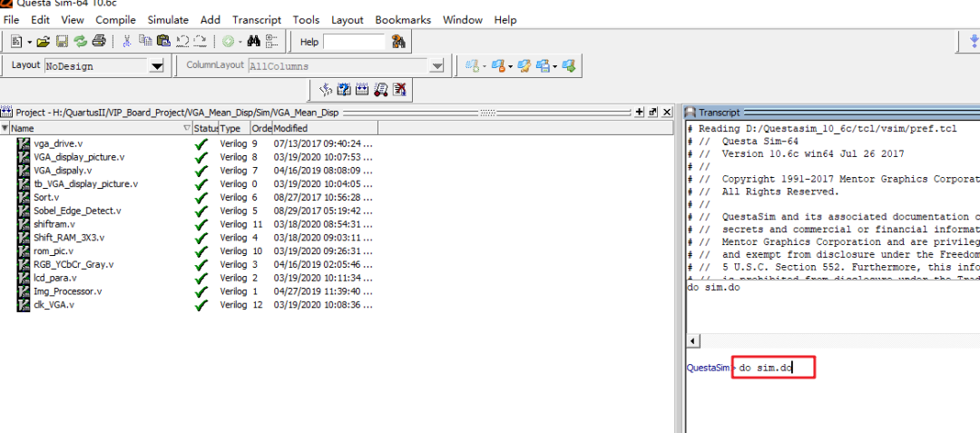This screenshot has height=433, width=980.
Task: Open dropdown beside green Add icon
Action: pos(240,43)
